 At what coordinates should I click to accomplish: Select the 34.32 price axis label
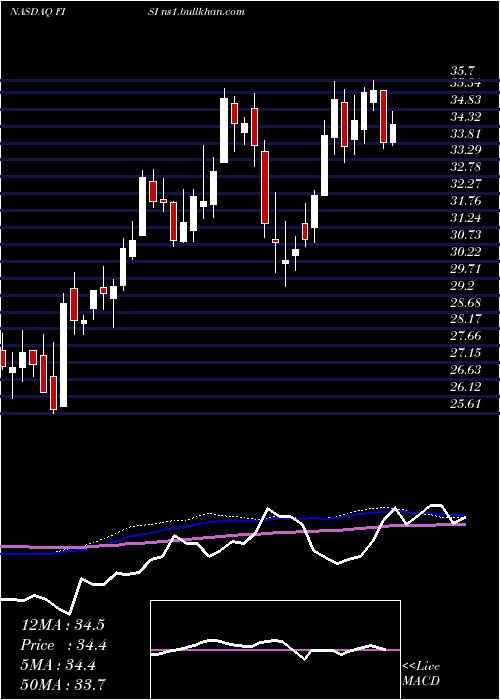pyautogui.click(x=466, y=117)
